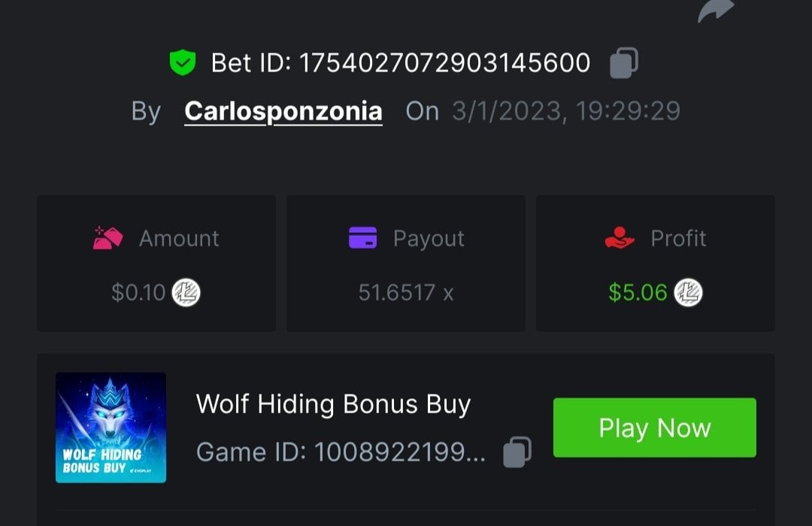Click the Profit label text
Viewport: 812px width, 526px height.
[x=678, y=238]
